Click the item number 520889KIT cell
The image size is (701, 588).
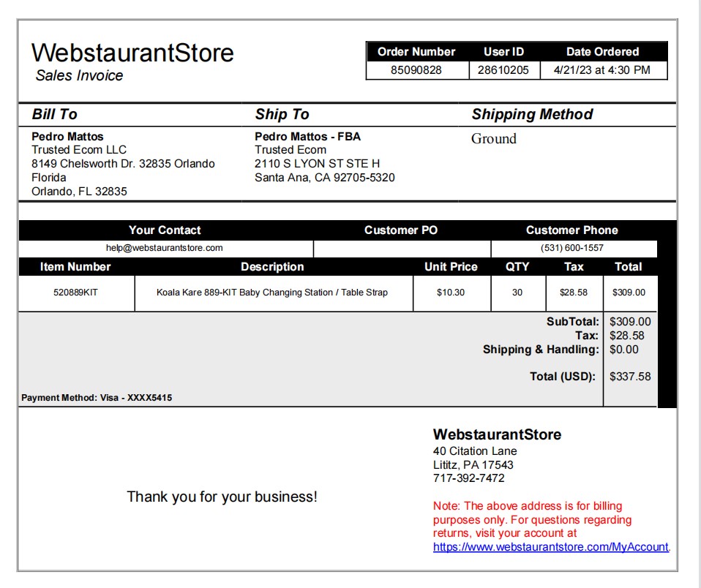click(75, 293)
